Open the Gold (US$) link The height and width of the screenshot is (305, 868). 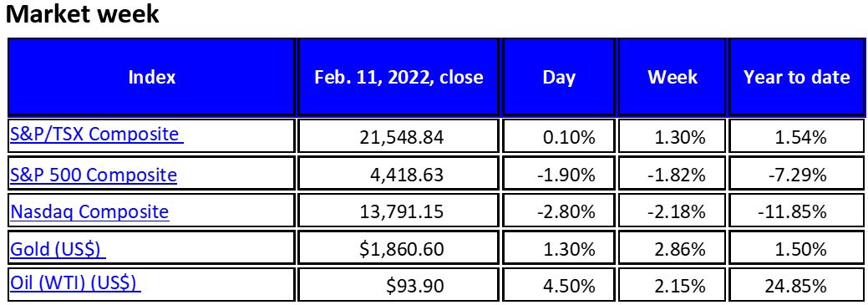tap(58, 249)
